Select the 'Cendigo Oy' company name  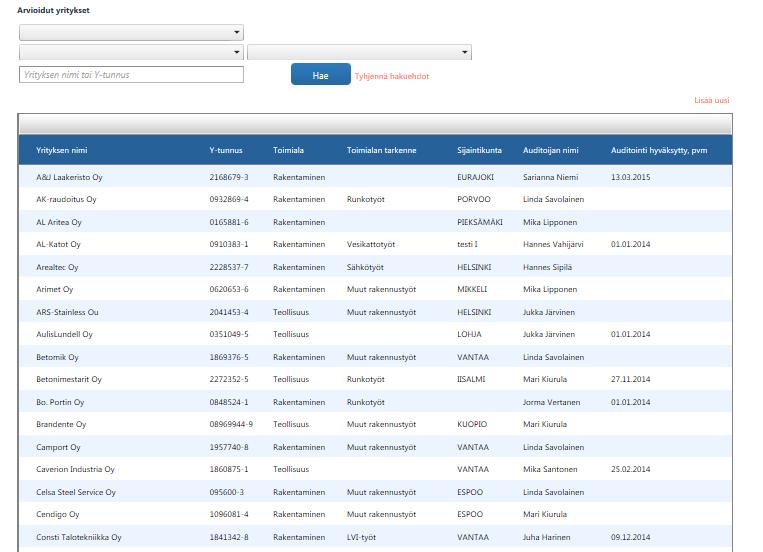pyautogui.click(x=57, y=515)
